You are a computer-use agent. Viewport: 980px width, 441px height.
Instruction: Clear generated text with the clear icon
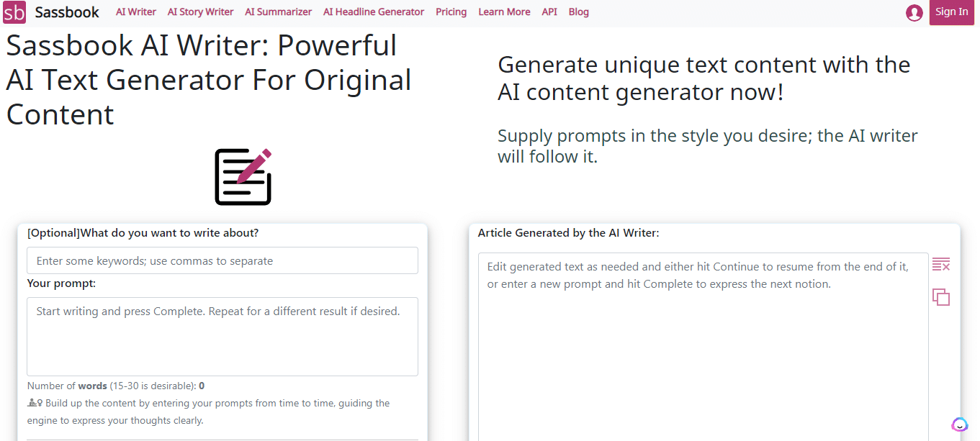(941, 265)
